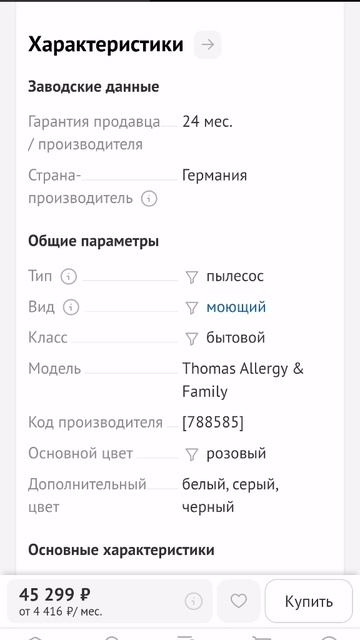The width and height of the screenshot is (360, 640).
Task: Filter by вид моющий funnel icon
Action: (x=191, y=308)
